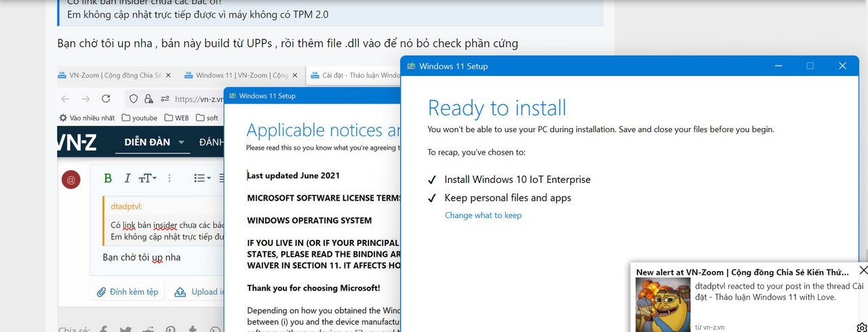Go back using the browser back arrow
868x332 pixels.
pos(66,98)
